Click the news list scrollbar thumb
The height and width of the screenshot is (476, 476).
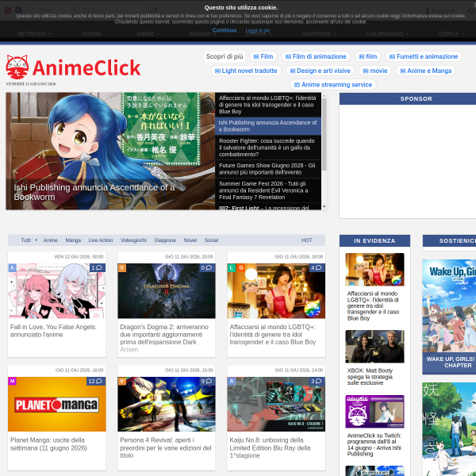click(324, 134)
